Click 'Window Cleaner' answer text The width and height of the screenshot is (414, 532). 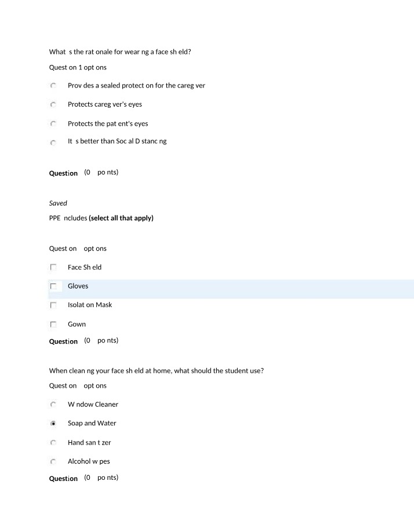(93, 405)
